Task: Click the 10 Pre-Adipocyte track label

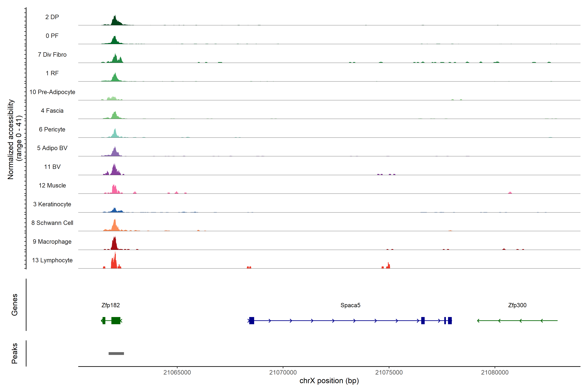Action: [x=52, y=92]
